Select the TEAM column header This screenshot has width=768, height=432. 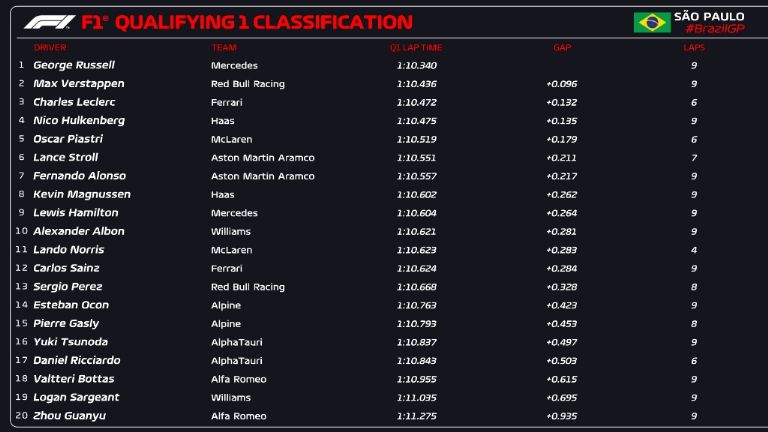point(224,47)
